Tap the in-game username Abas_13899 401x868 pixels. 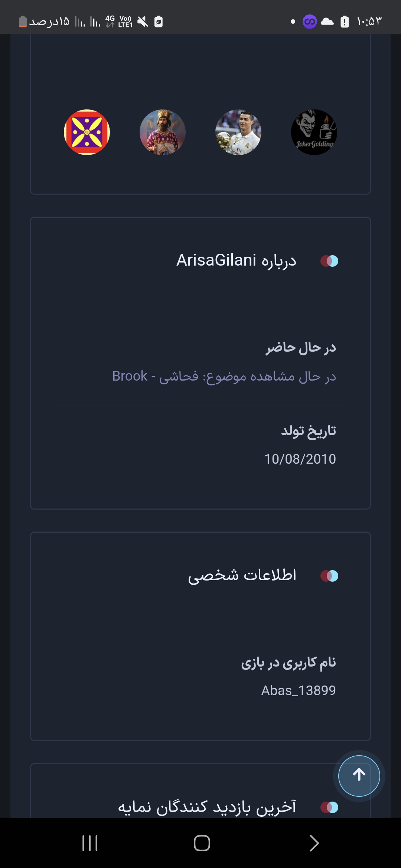tap(299, 691)
